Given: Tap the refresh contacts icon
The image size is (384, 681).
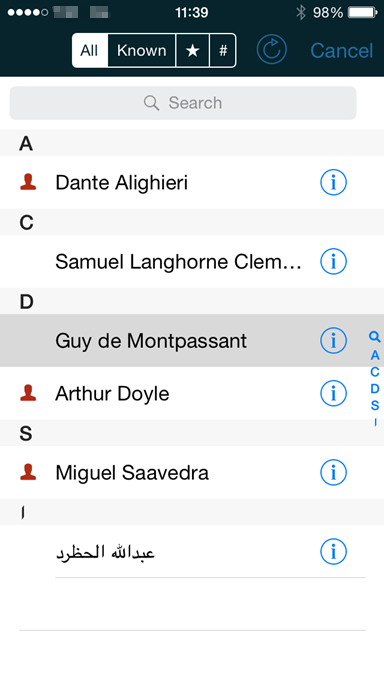Looking at the screenshot, I should (x=271, y=50).
